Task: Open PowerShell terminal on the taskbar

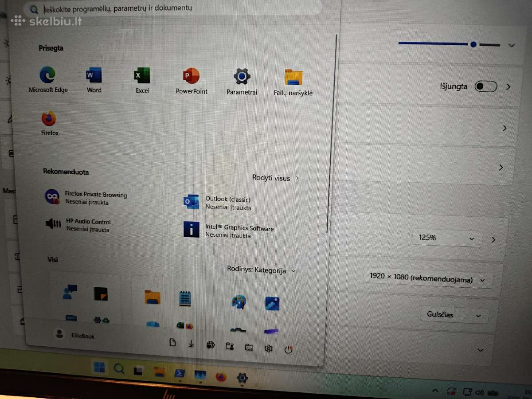Action: coord(180,374)
